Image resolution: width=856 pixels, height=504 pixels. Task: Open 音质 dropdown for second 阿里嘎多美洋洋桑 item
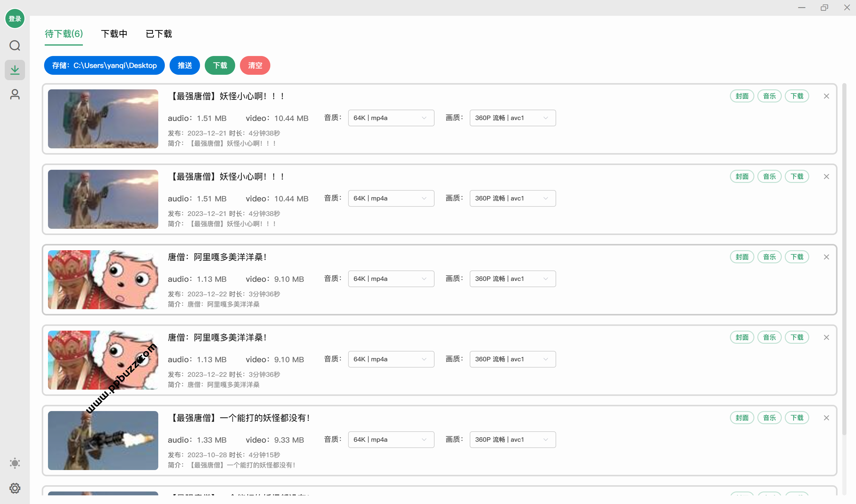pyautogui.click(x=391, y=359)
